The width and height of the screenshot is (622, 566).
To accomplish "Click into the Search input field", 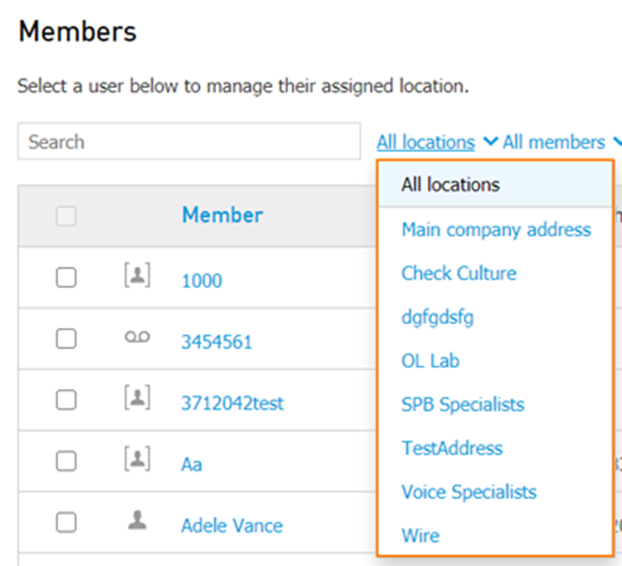I will 189,141.
